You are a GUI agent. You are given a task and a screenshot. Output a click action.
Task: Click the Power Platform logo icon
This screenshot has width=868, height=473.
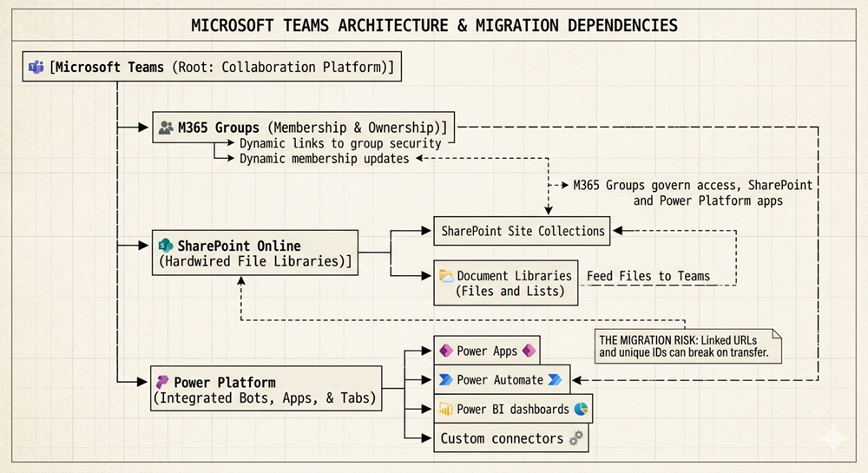(162, 382)
